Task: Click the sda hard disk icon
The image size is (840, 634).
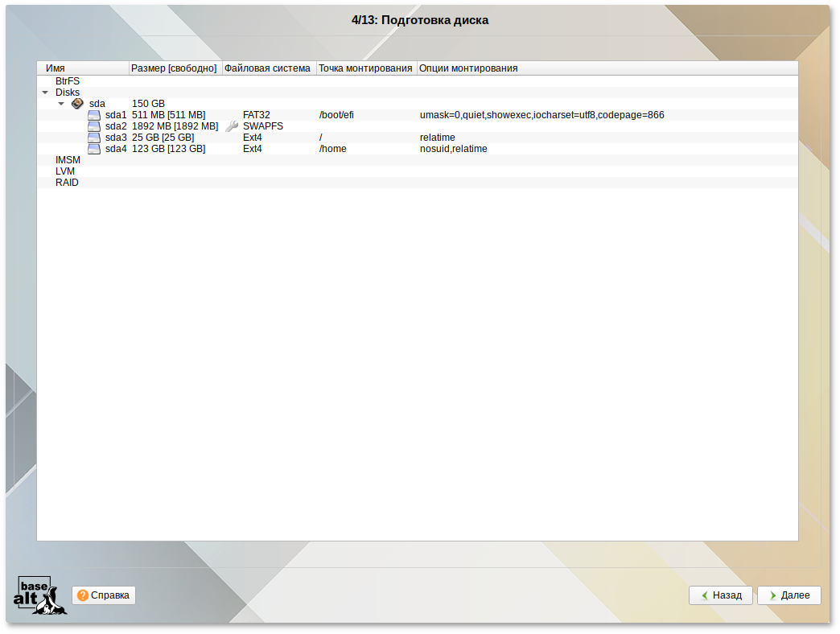Action: tap(77, 104)
